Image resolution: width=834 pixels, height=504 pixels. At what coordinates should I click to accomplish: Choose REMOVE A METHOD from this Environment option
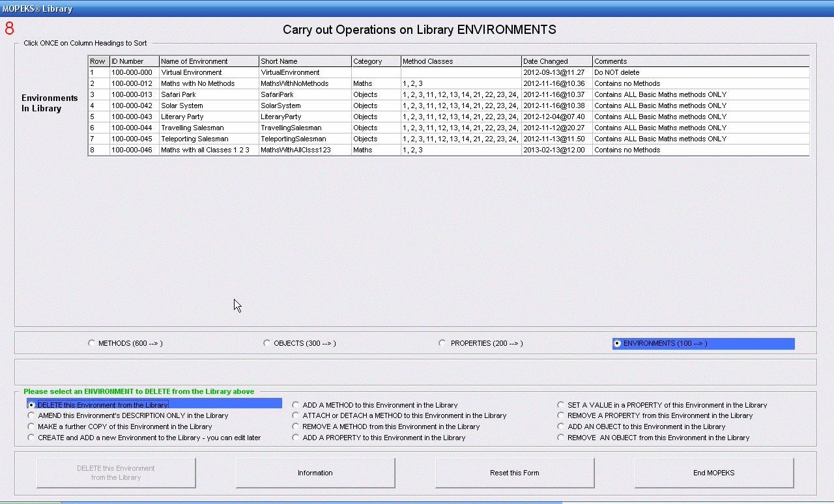click(296, 427)
